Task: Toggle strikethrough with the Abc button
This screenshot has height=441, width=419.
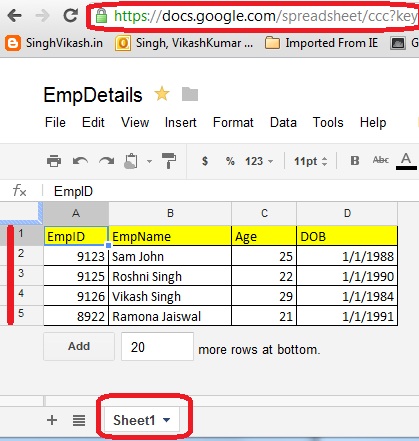Action: (x=381, y=160)
